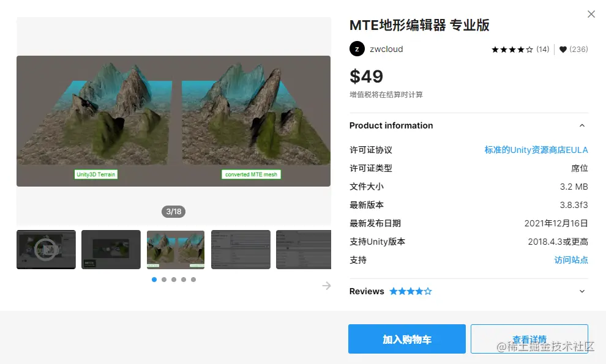
Task: Open the 访问站点 support link
Action: [571, 260]
